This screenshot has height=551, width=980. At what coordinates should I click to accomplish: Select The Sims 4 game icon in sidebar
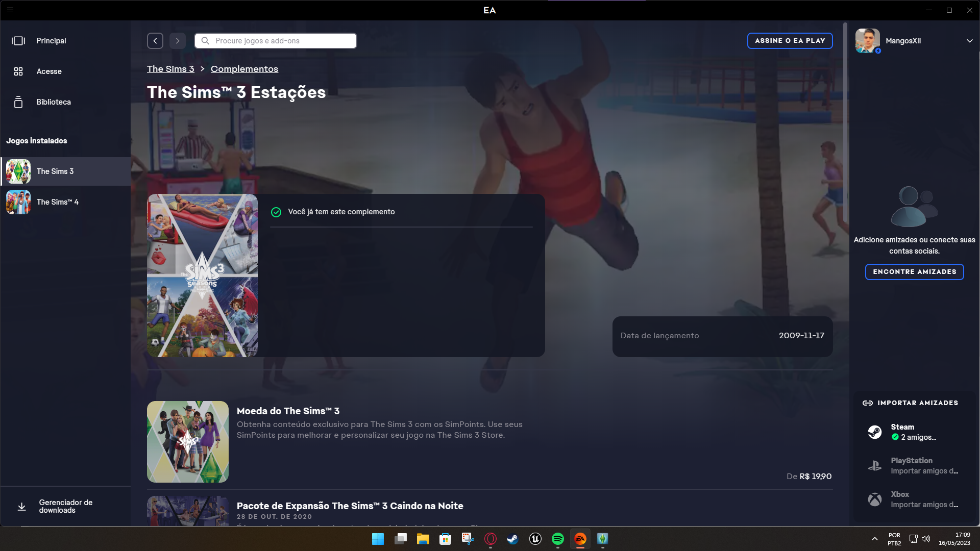[x=18, y=202]
